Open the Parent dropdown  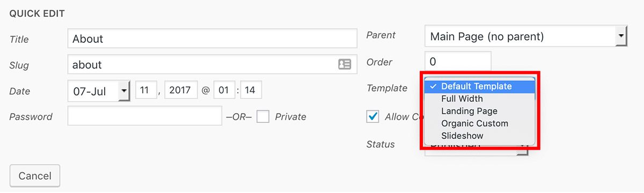526,37
